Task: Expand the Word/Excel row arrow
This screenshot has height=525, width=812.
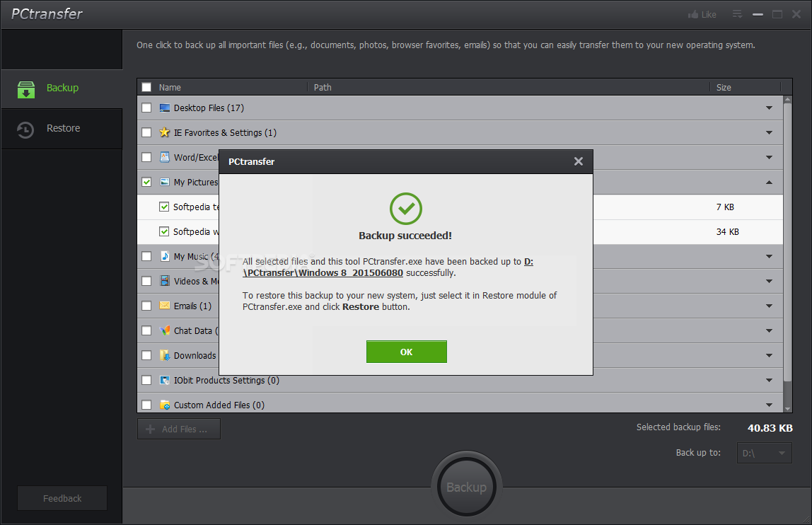Action: point(769,157)
